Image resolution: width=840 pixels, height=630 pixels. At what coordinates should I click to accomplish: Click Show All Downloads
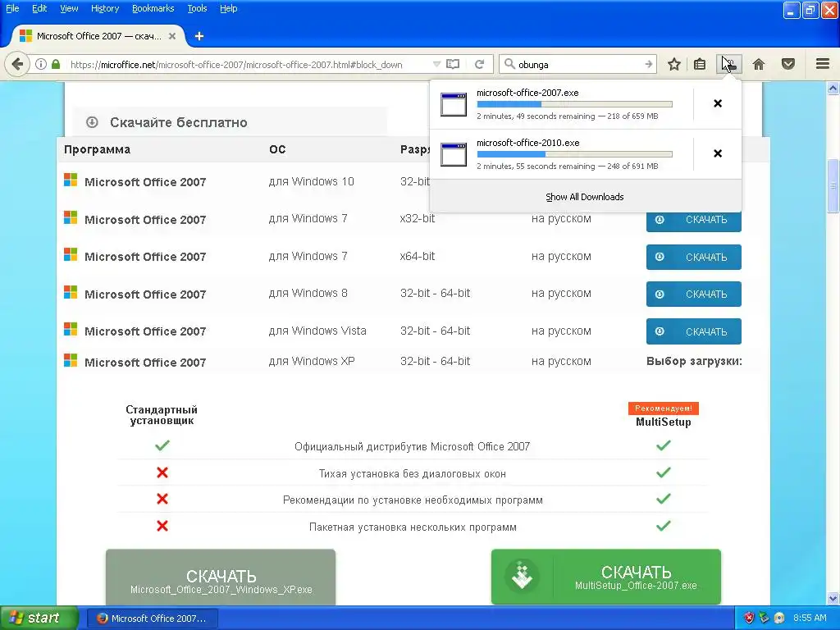pyautogui.click(x=584, y=197)
